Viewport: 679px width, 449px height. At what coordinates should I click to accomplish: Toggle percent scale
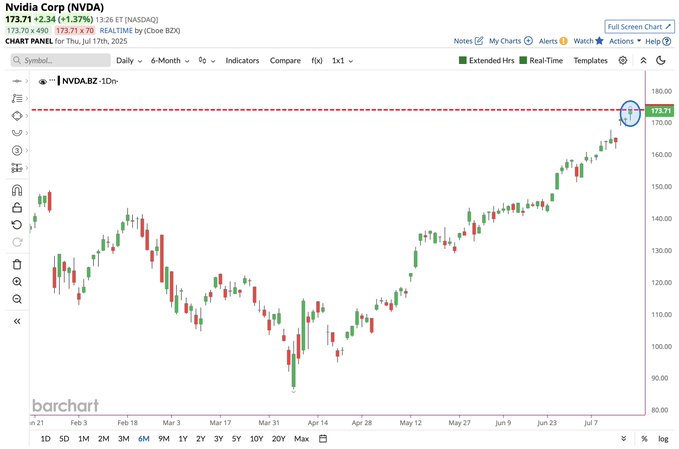(x=644, y=439)
